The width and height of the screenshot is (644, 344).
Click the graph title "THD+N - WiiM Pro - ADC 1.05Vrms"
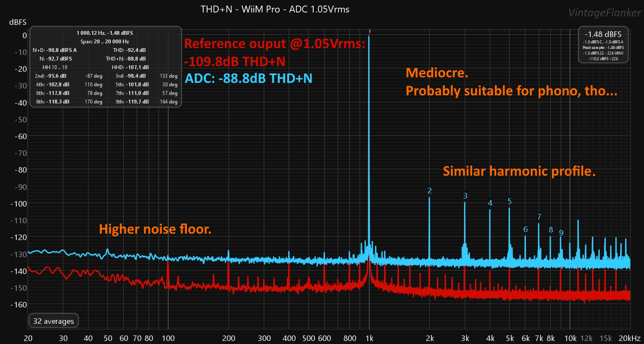pos(275,9)
